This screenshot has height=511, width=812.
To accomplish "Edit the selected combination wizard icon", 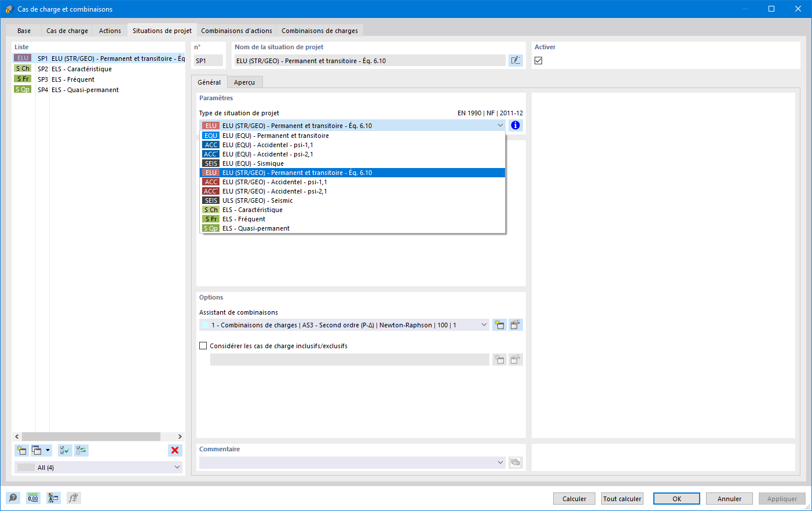I will point(515,325).
